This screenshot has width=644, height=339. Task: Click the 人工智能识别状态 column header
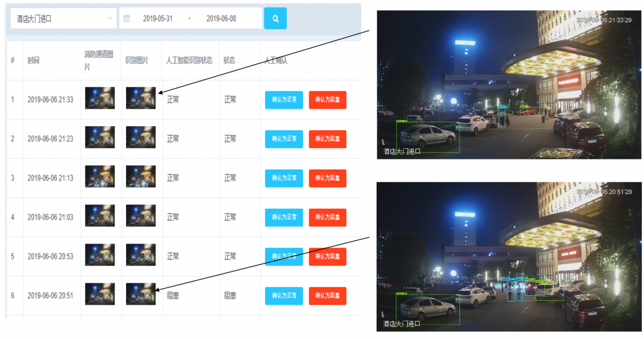[x=189, y=60]
